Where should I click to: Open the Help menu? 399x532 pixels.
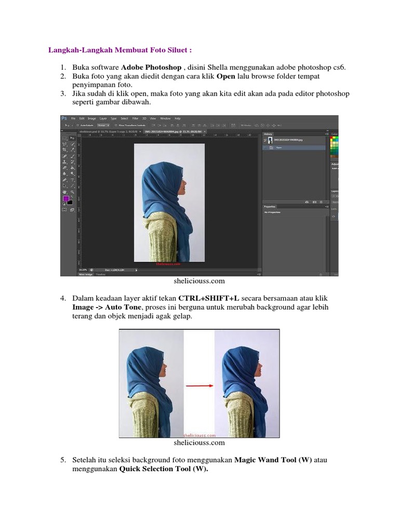coord(178,118)
